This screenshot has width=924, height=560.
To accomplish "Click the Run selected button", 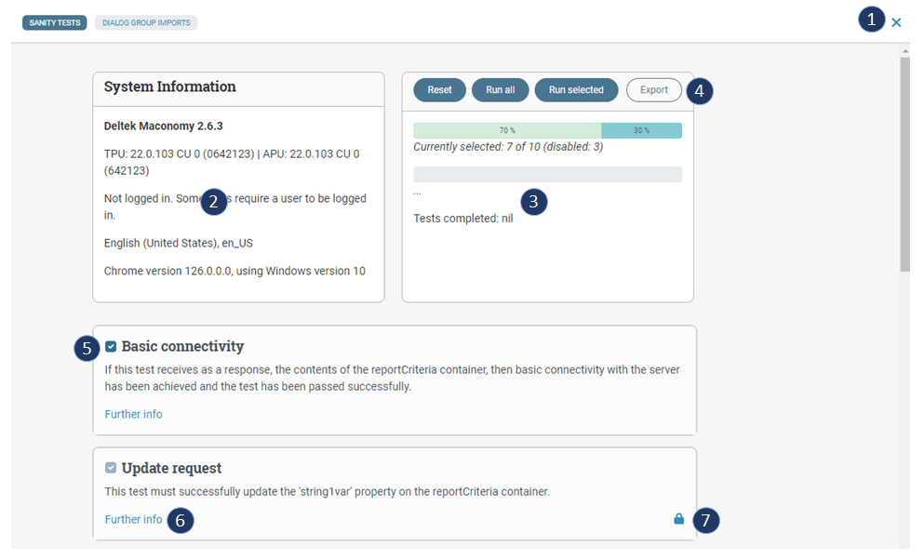I will (x=576, y=89).
